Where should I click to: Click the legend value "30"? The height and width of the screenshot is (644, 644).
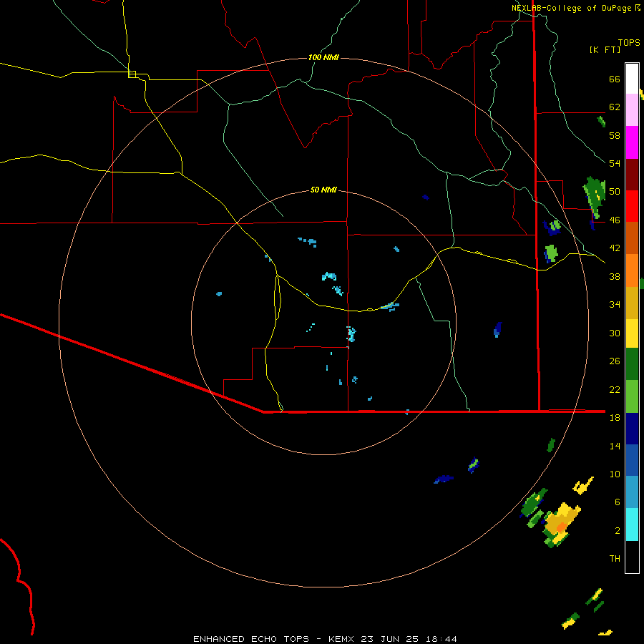615,333
